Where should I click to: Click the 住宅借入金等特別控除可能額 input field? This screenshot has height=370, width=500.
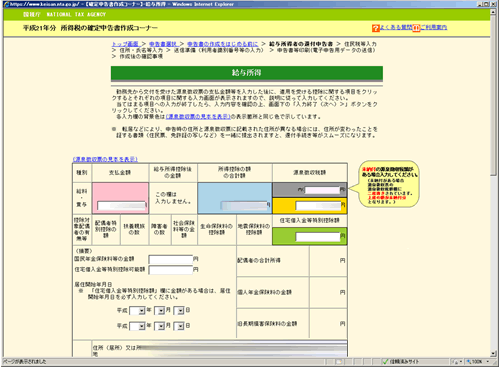pos(171,270)
